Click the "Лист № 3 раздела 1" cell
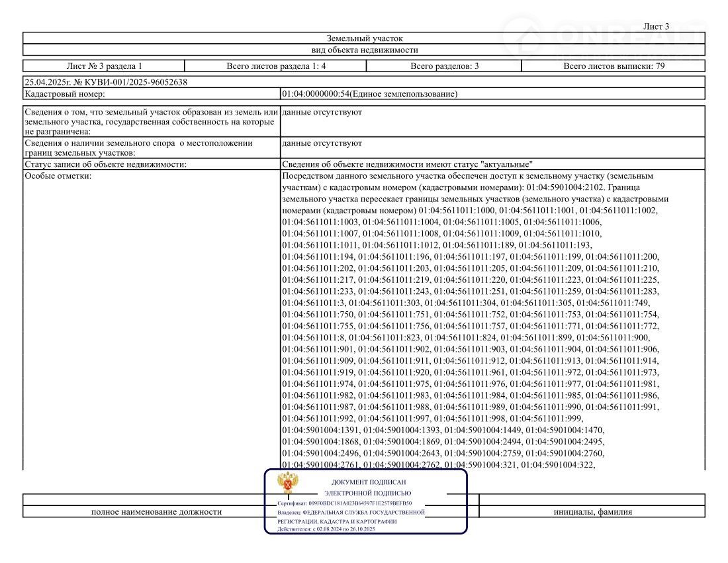Viewport: 728px width, 563px height. [104, 66]
